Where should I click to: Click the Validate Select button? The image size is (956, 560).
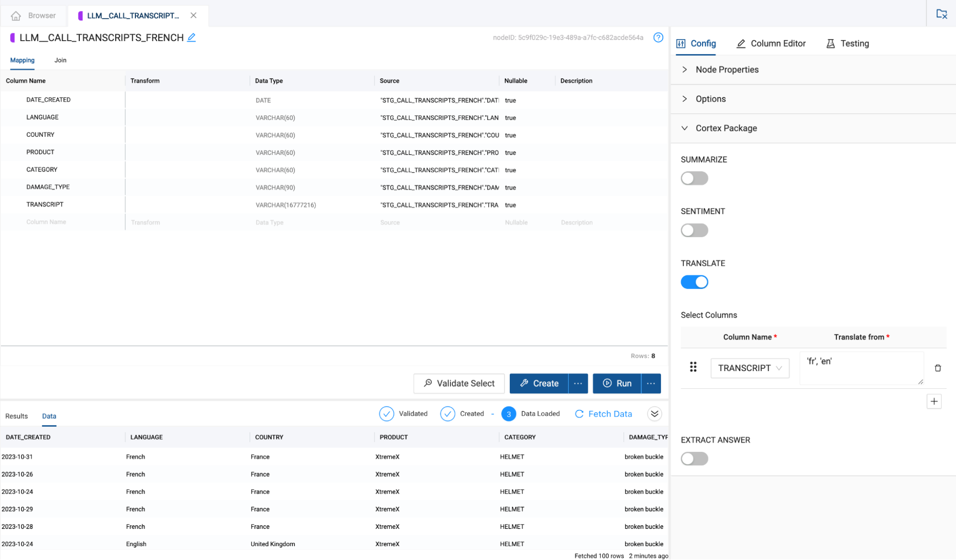[x=459, y=384]
